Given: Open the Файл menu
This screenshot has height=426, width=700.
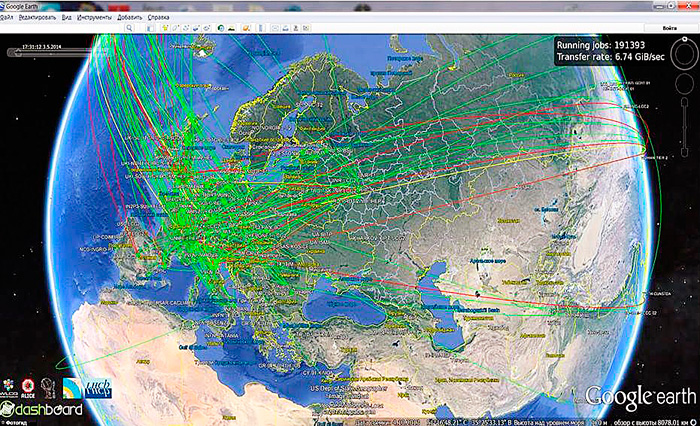Looking at the screenshot, I should pyautogui.click(x=6, y=17).
